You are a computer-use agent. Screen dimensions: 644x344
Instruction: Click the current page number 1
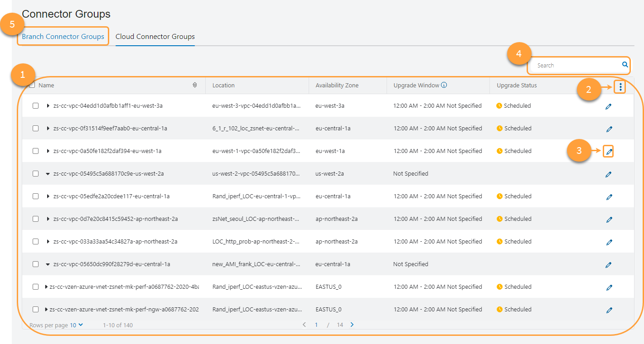316,325
